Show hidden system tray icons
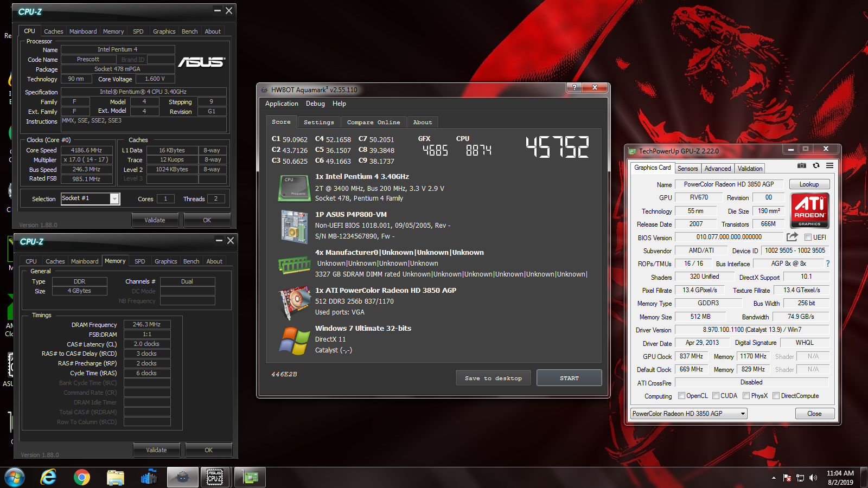The image size is (868, 488). tap(774, 478)
